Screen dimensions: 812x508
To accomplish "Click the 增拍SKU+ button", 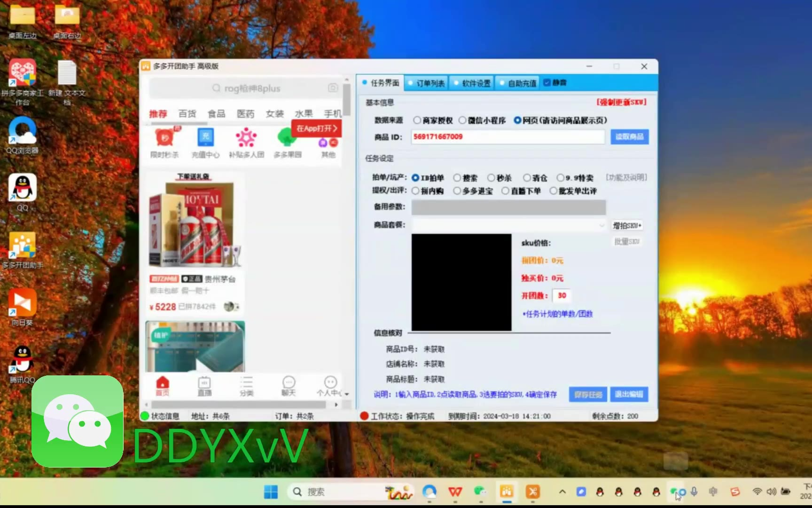I will click(627, 226).
